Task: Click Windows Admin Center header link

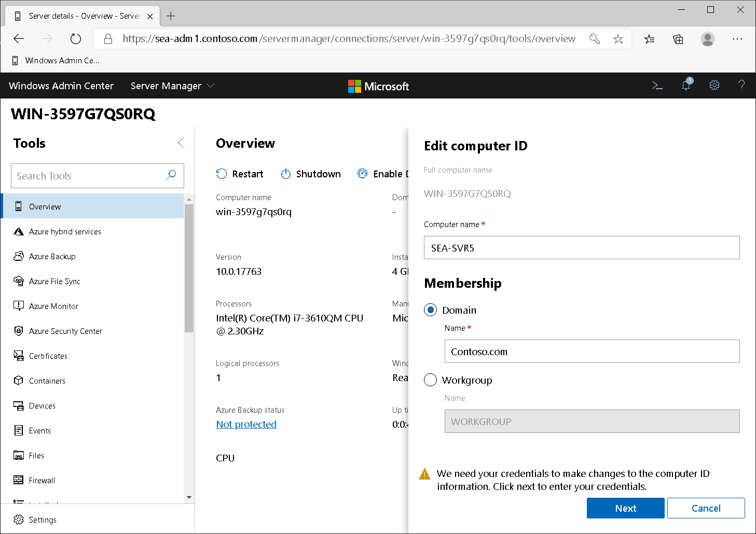Action: (x=61, y=86)
